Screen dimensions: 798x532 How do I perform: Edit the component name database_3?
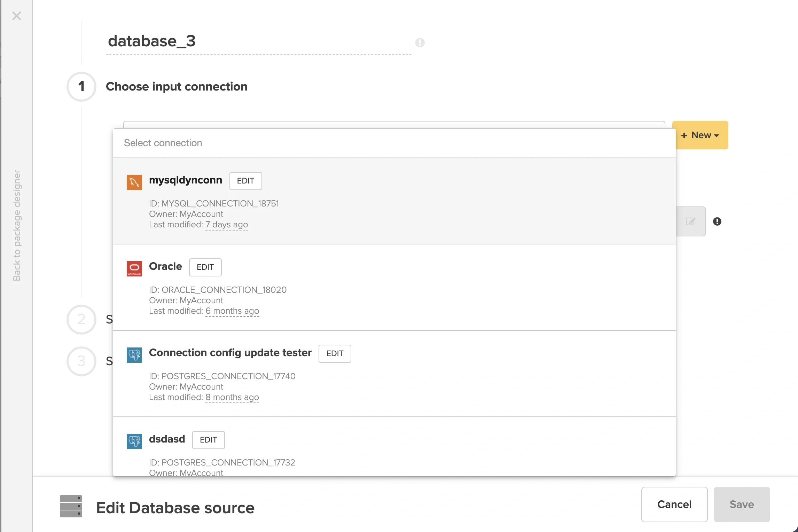tap(258, 41)
